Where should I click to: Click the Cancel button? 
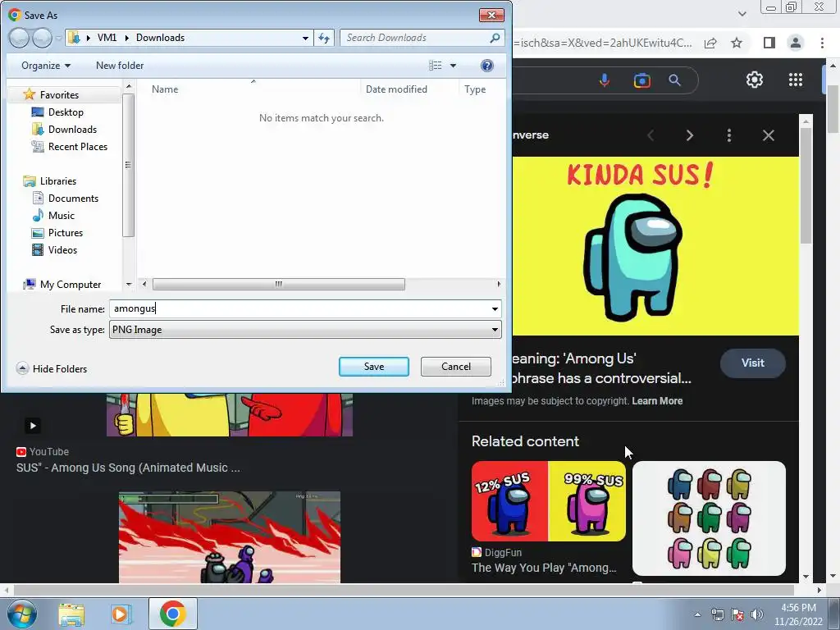[x=455, y=367]
